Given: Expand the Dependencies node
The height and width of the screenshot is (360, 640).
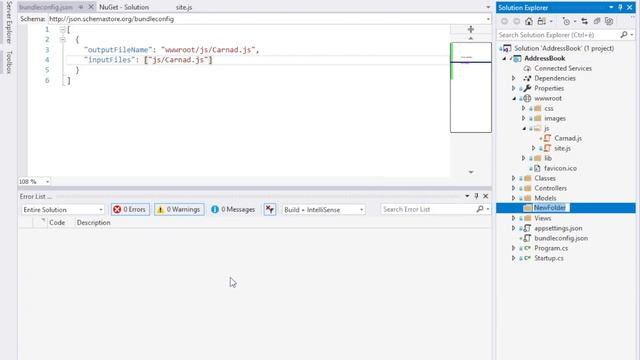Looking at the screenshot, I should 514,78.
